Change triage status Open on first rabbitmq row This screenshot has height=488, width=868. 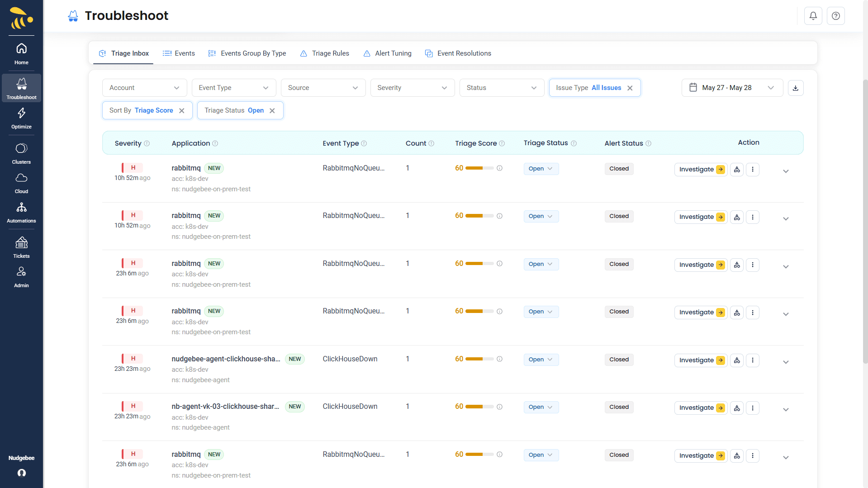click(x=541, y=169)
